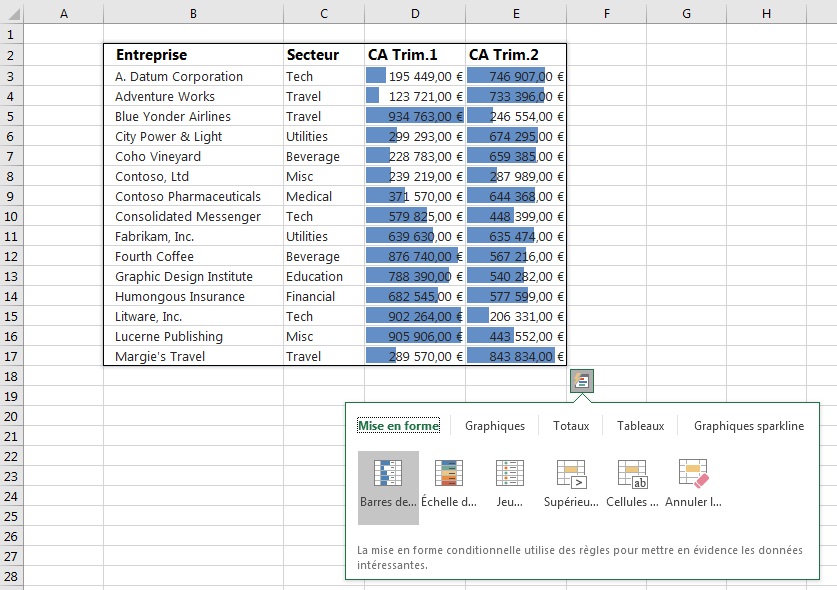Select the Margie's Travel cell

click(x=193, y=356)
